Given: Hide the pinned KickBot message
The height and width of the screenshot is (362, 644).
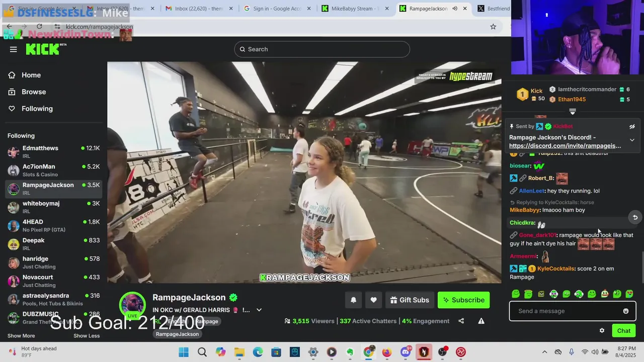Looking at the screenshot, I should (x=632, y=127).
